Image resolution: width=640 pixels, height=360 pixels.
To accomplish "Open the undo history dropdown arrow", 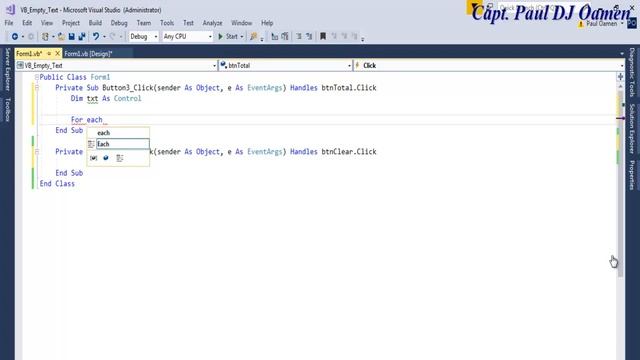I will click(x=104, y=37).
